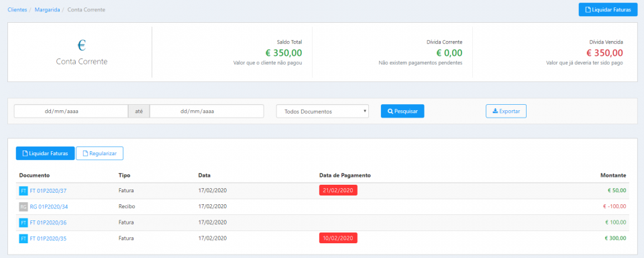Click the Tipo column header
Screen dimensions: 644x258
124,175
